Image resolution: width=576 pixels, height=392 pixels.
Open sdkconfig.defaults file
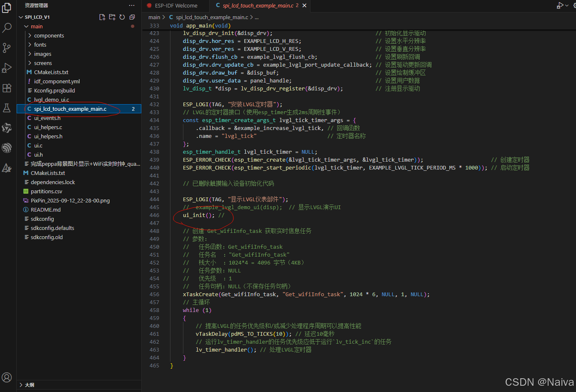pos(79,228)
